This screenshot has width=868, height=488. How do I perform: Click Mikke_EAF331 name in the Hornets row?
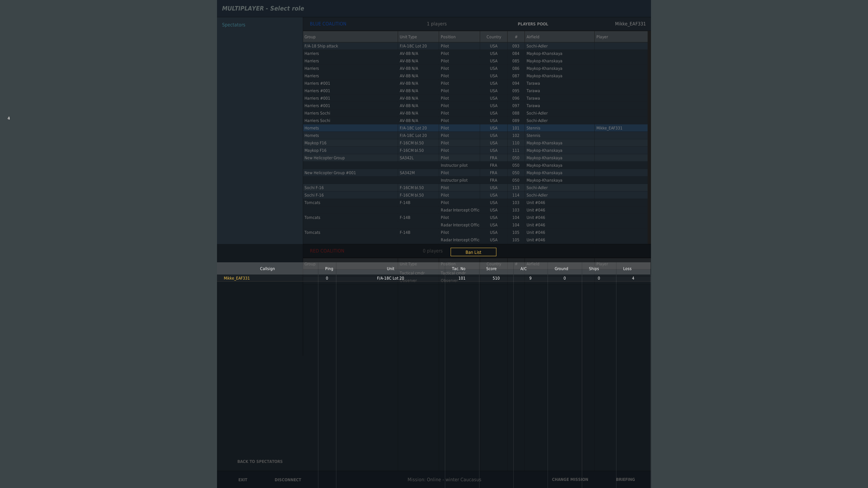tap(609, 128)
